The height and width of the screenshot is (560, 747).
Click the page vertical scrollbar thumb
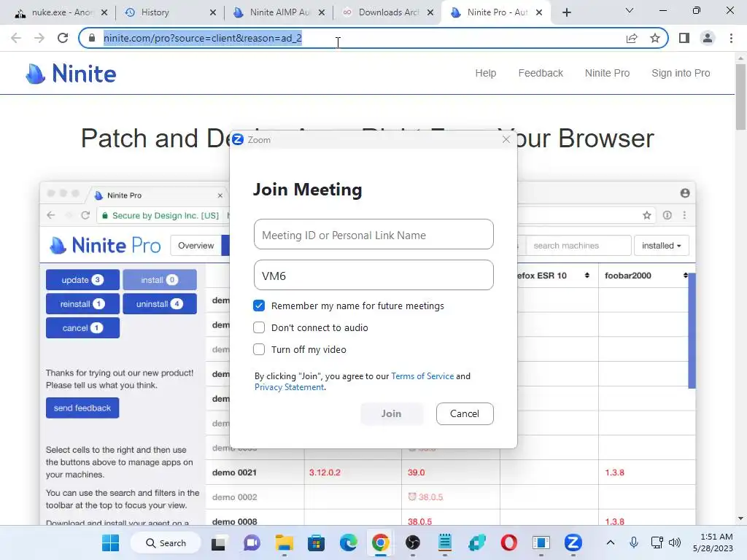pos(740,96)
